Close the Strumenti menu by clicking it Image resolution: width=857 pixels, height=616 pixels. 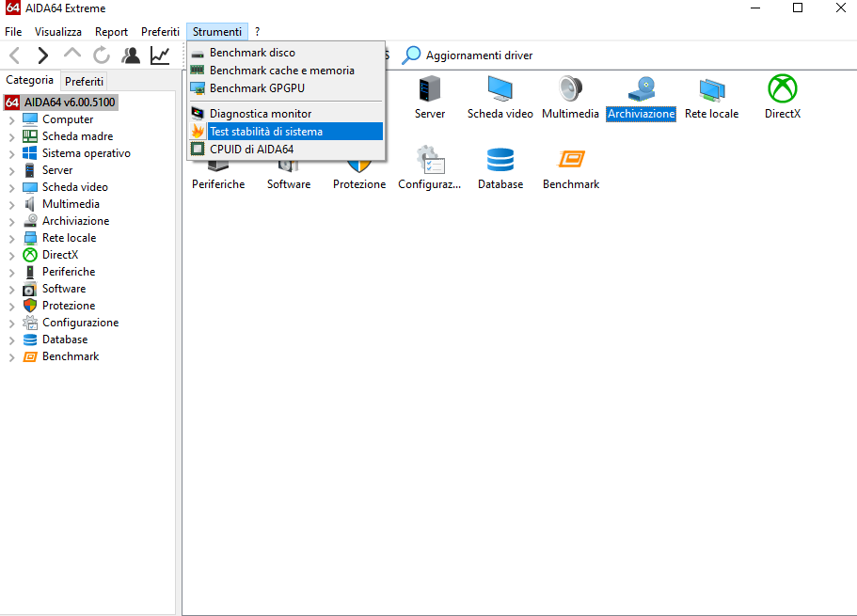click(x=217, y=32)
